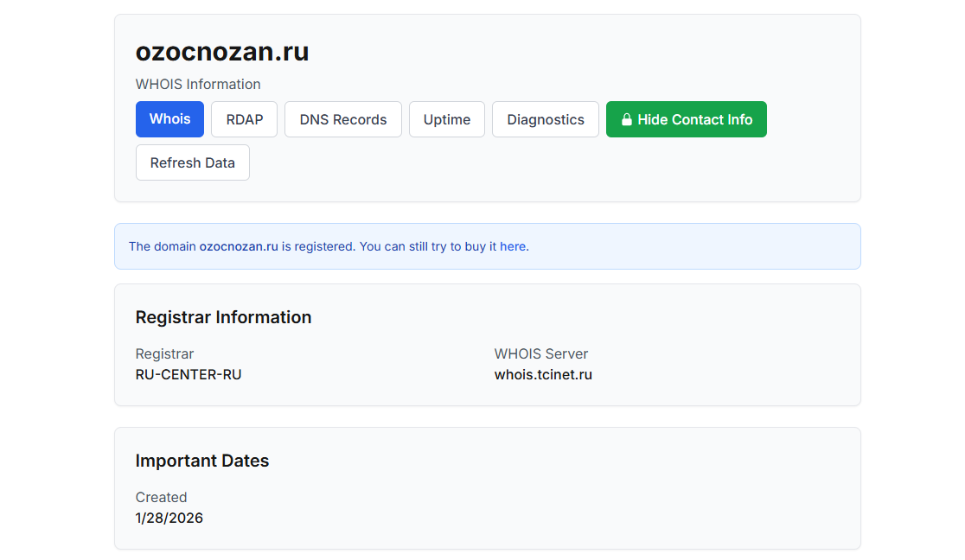Click the lock icon on Hide Contact Info

(x=626, y=119)
